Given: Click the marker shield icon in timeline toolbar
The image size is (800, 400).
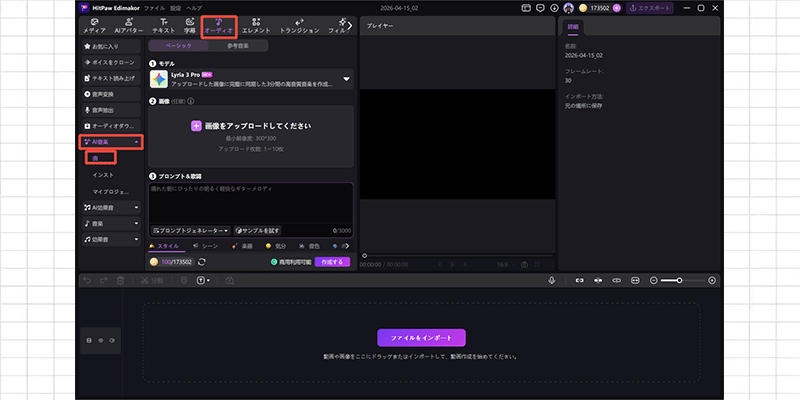Looking at the screenshot, I should [184, 280].
